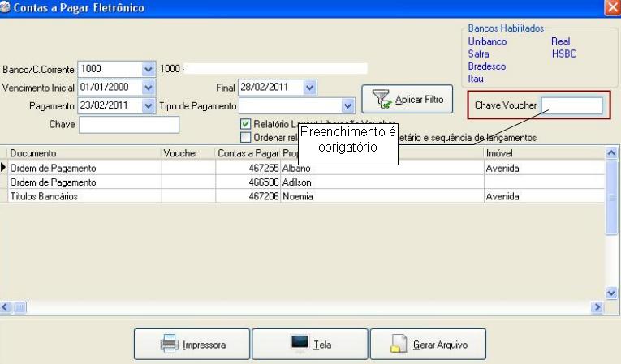Expand the Vencimento Inicial date dropdown
The image size is (621, 364).
pyautogui.click(x=147, y=88)
